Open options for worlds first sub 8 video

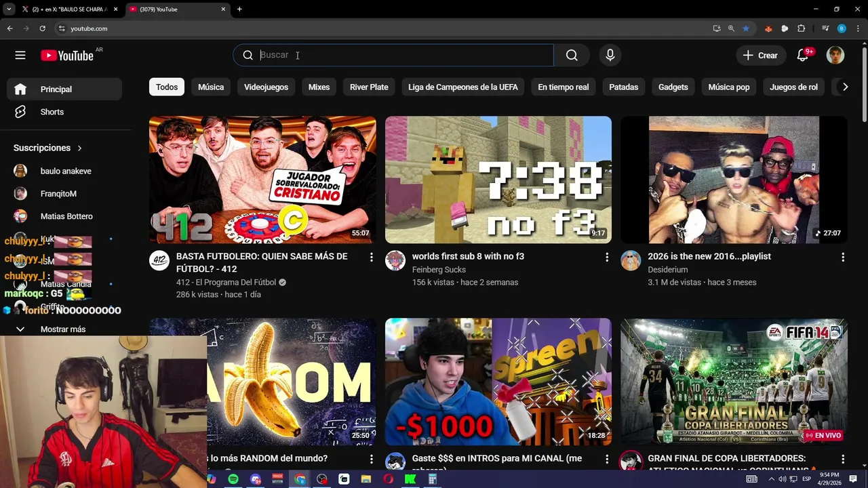607,258
